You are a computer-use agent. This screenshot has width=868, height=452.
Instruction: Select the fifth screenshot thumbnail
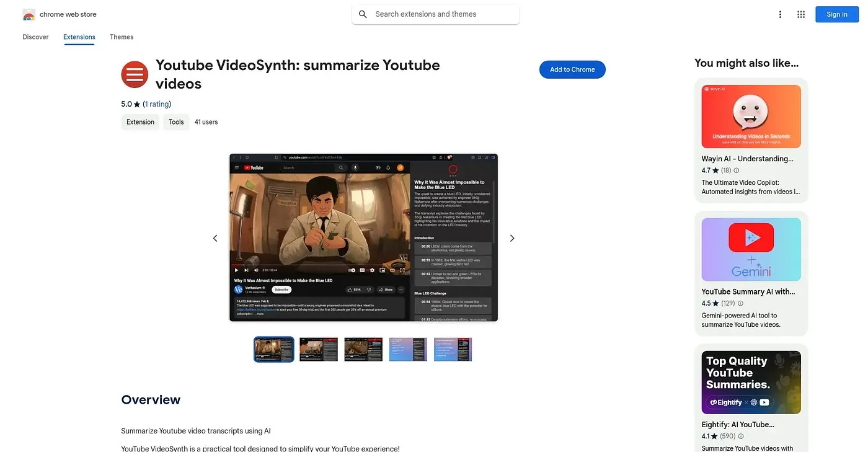[x=453, y=350]
